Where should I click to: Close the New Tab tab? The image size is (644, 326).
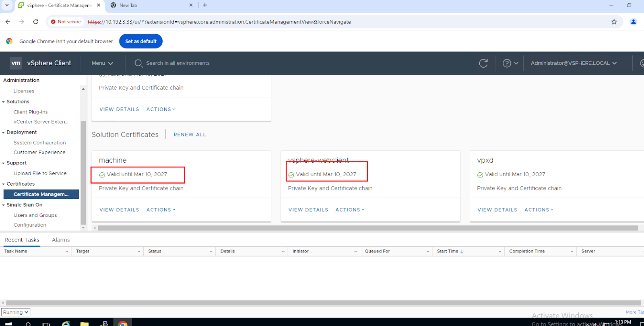(191, 5)
